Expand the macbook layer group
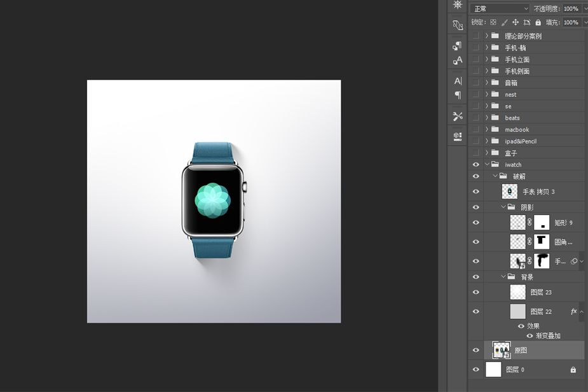This screenshot has height=392, width=588. [x=487, y=129]
